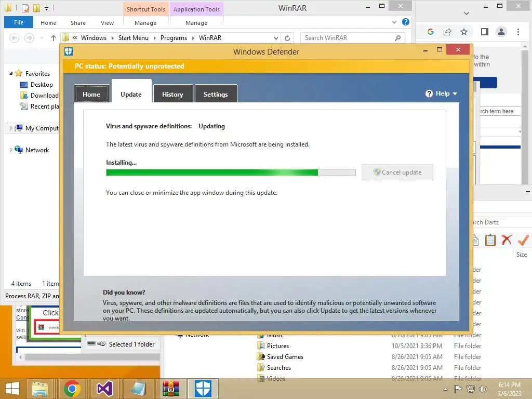Open Google Chrome from the taskbar
Image resolution: width=532 pixels, height=399 pixels.
coord(72,389)
